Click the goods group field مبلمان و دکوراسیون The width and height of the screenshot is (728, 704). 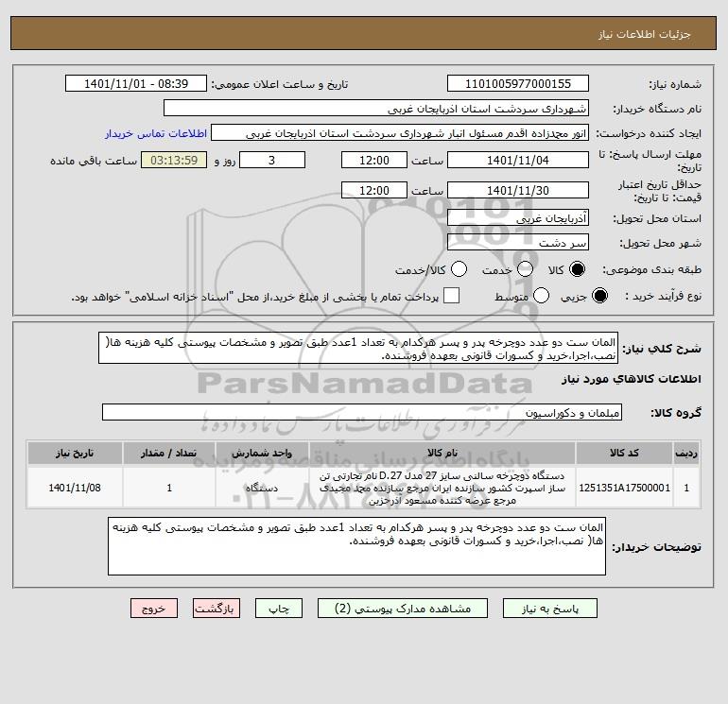362,412
